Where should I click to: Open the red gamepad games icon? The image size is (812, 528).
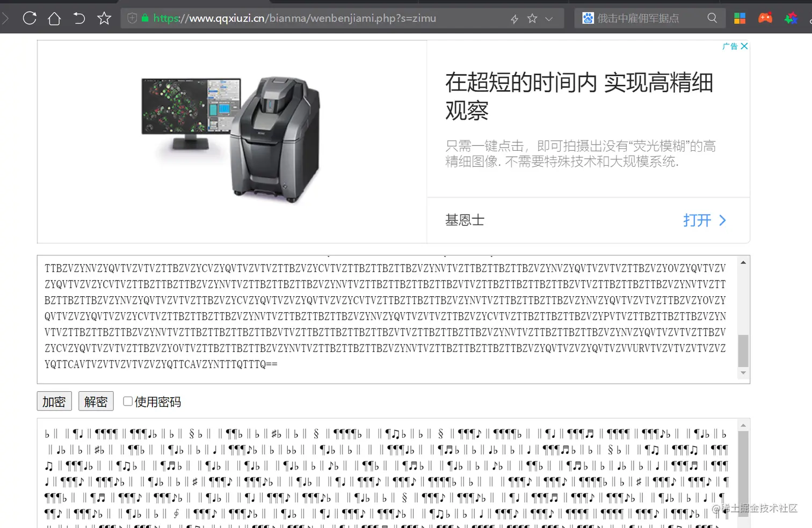765,18
